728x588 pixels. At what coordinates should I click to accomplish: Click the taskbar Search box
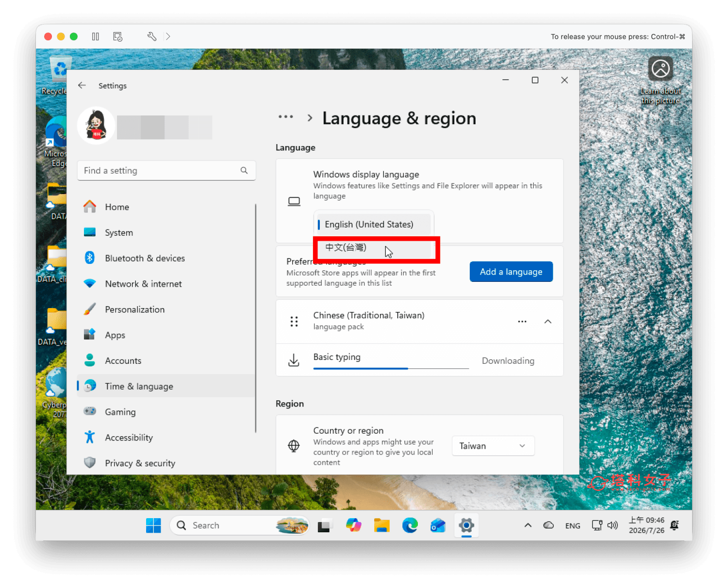[x=240, y=525]
